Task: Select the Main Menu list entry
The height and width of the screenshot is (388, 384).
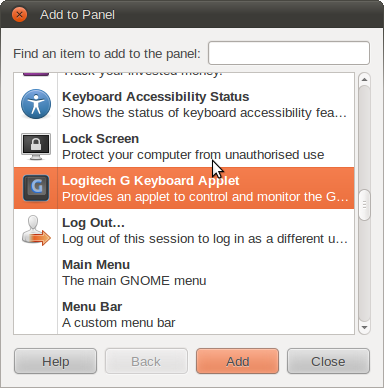Action: tap(184, 272)
